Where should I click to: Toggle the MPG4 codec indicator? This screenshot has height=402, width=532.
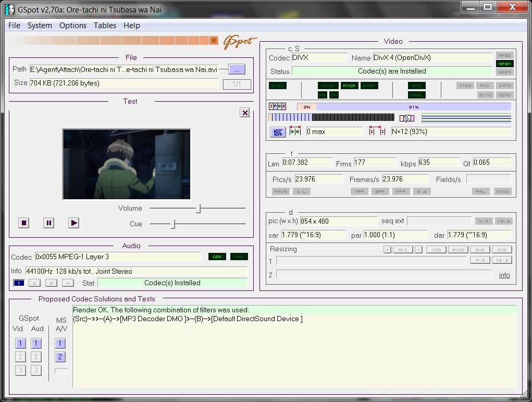[504, 64]
